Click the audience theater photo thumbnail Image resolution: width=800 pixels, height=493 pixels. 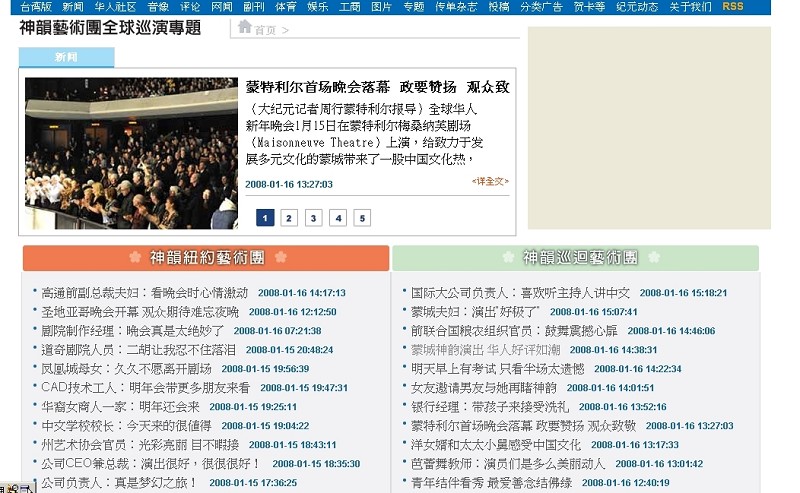(131, 153)
